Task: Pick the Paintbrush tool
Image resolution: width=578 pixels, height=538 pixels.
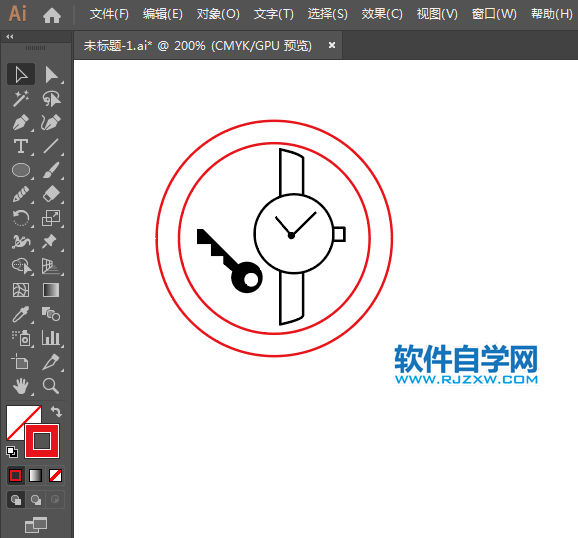Action: (51, 170)
